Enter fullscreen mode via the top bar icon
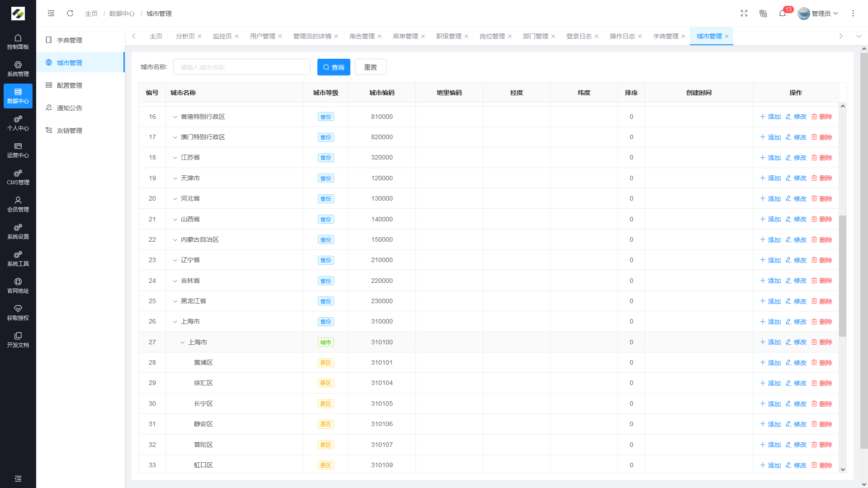The height and width of the screenshot is (488, 868). [x=744, y=14]
